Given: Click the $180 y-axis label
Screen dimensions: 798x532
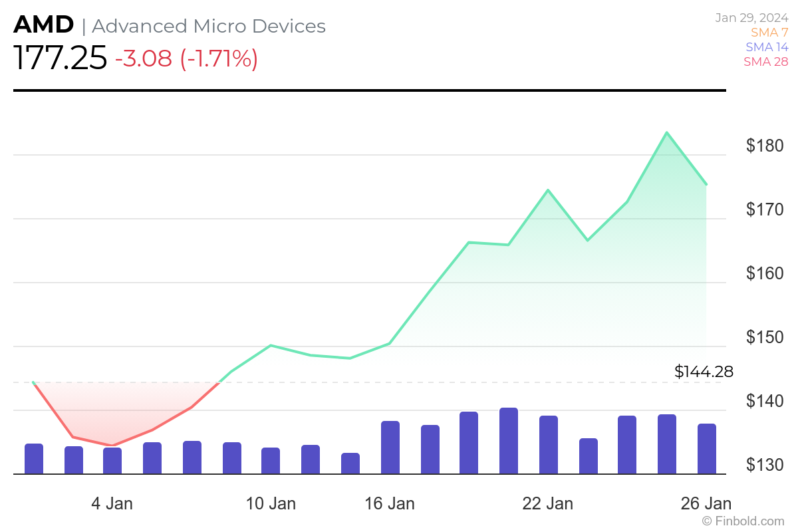Looking at the screenshot, I should pos(765,146).
